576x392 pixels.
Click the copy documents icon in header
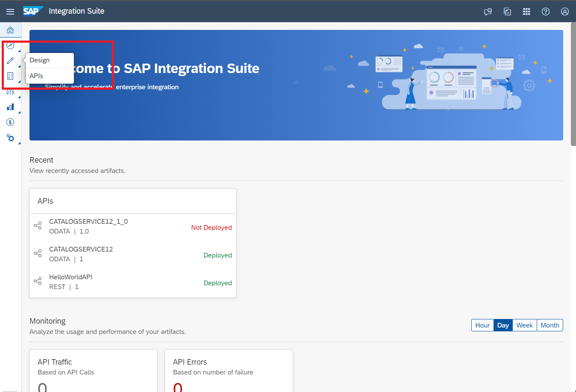point(507,12)
